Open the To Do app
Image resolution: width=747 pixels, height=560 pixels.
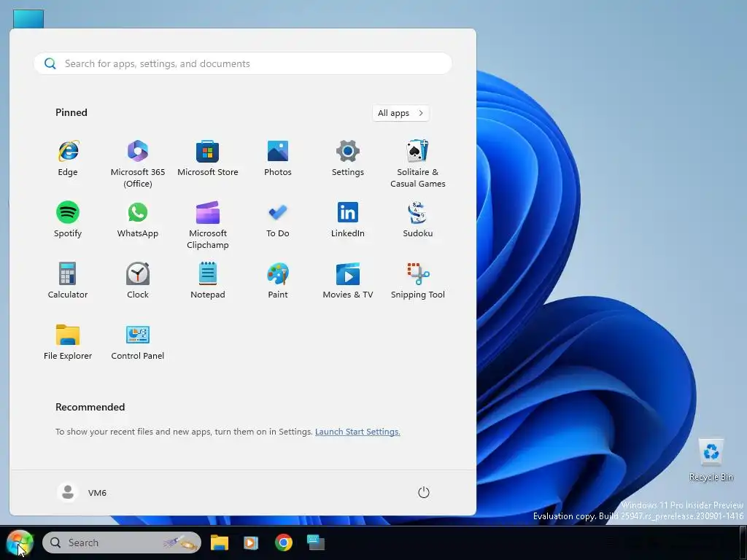(x=278, y=219)
